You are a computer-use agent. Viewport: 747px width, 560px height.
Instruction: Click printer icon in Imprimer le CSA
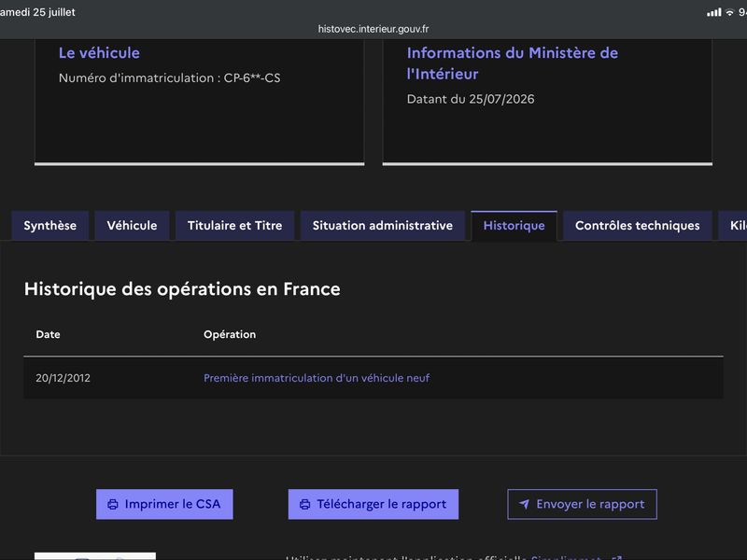coord(113,504)
